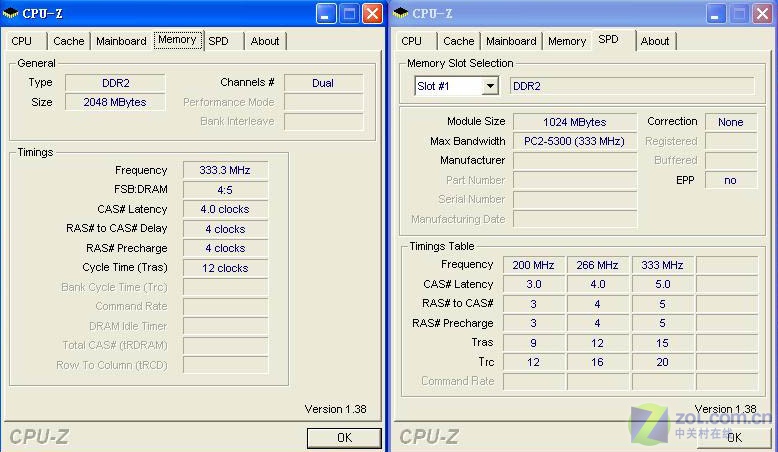Click Trc value 12 cell

click(x=533, y=362)
